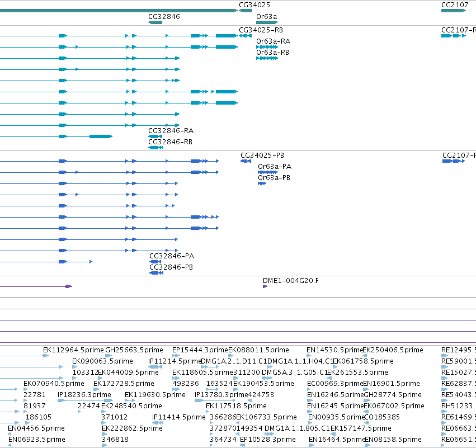Click the EC00969.3prime EST label
476x448 pixels.
pos(335,384)
